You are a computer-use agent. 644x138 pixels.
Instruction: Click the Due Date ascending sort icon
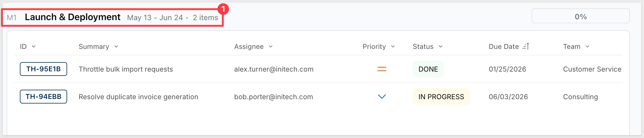[x=526, y=46]
